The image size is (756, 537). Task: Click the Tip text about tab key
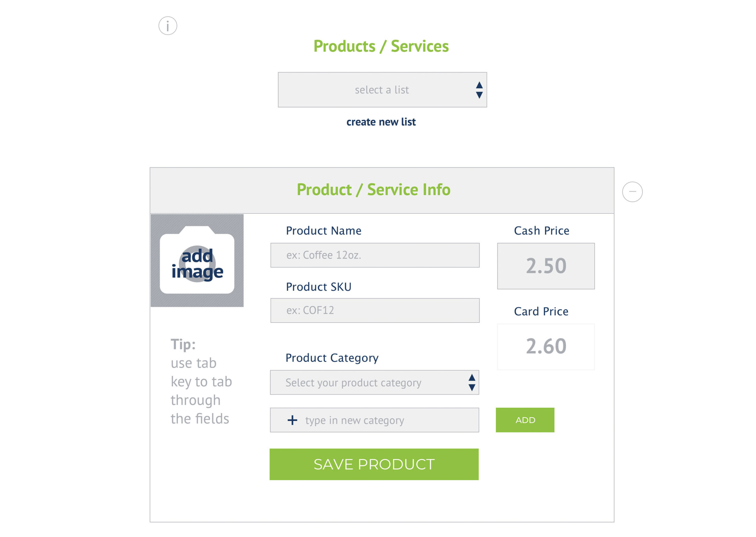201,381
